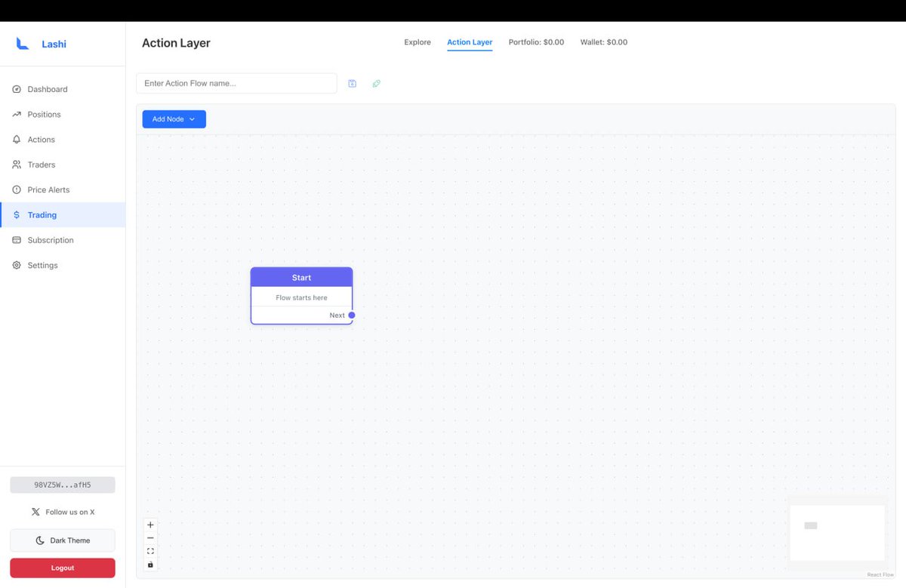Click the wallet address 98VZ5W...afH5
This screenshot has height=588, width=906.
63,485
